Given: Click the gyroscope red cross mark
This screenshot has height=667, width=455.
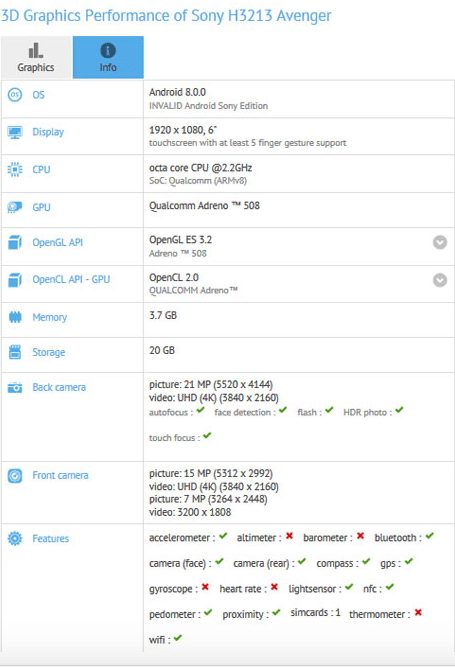Looking at the screenshot, I should [x=205, y=587].
